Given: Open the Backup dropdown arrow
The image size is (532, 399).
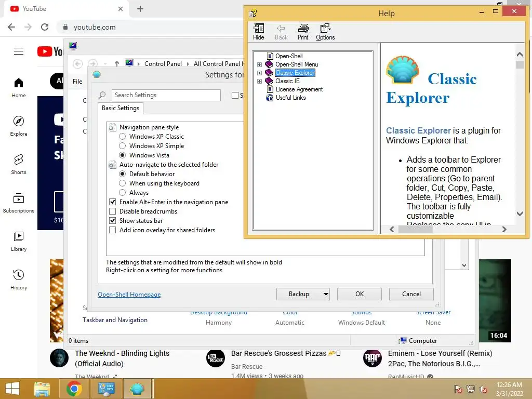Looking at the screenshot, I should tap(326, 294).
